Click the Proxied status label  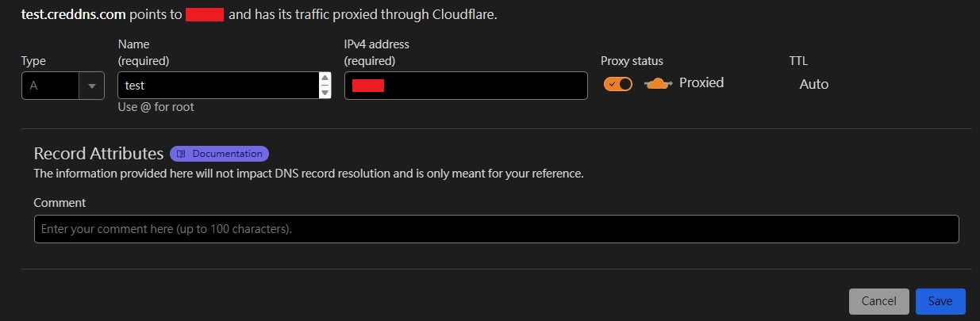[701, 82]
